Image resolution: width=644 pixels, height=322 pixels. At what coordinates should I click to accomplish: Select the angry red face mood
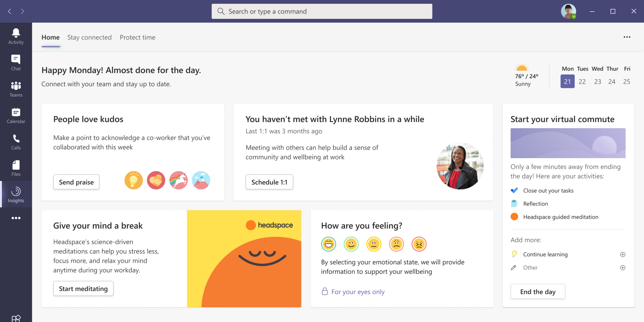pos(419,244)
